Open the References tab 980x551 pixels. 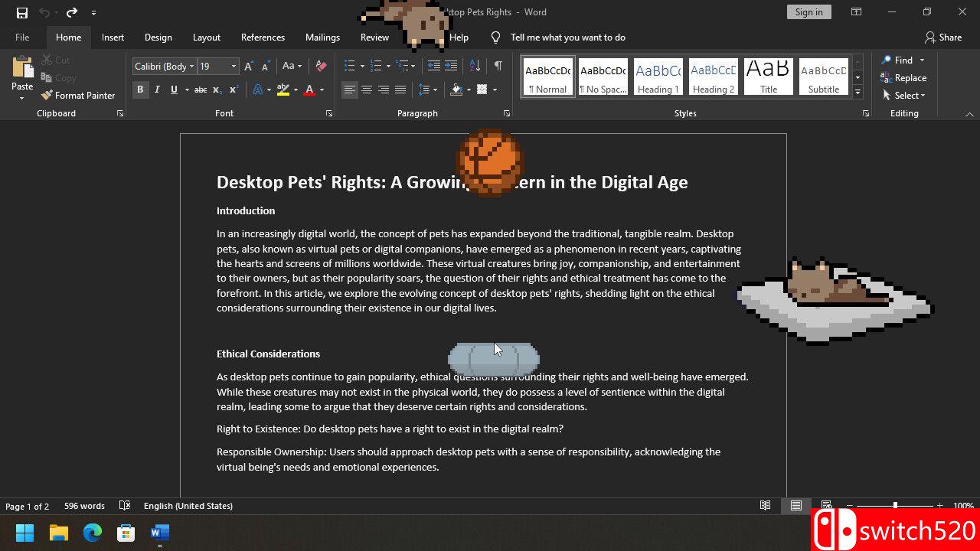pyautogui.click(x=263, y=37)
